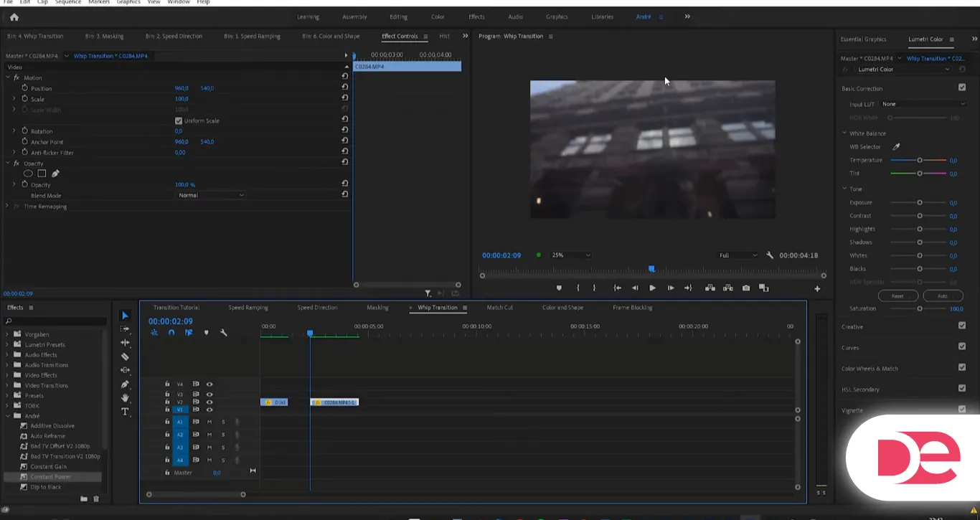Switch to the Color workspace tab

438,17
